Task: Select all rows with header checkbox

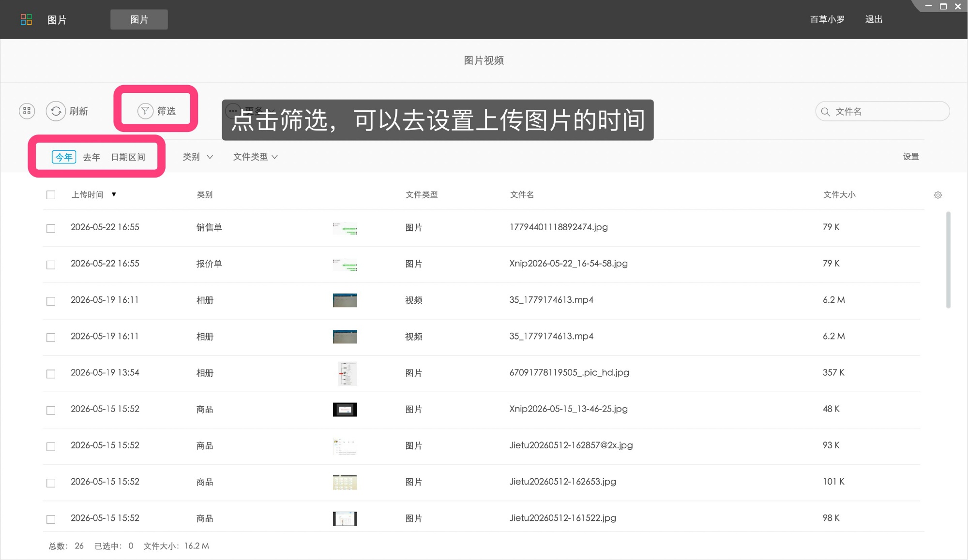Action: [51, 195]
